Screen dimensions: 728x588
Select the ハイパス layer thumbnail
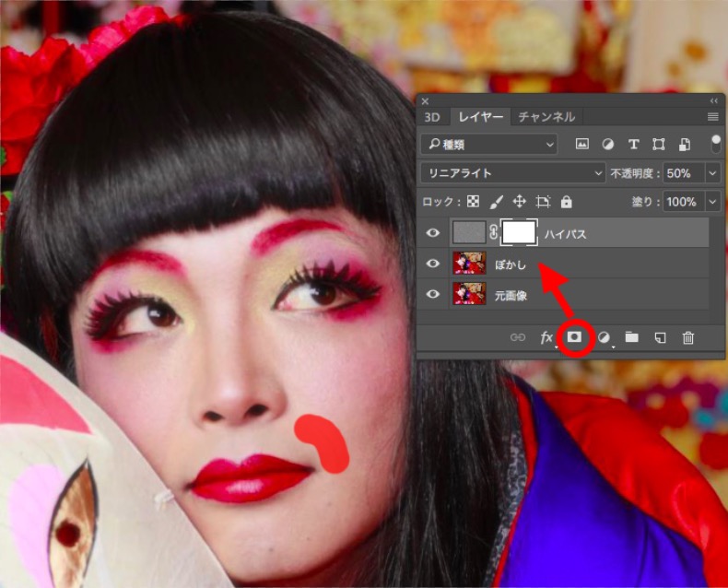coord(469,232)
